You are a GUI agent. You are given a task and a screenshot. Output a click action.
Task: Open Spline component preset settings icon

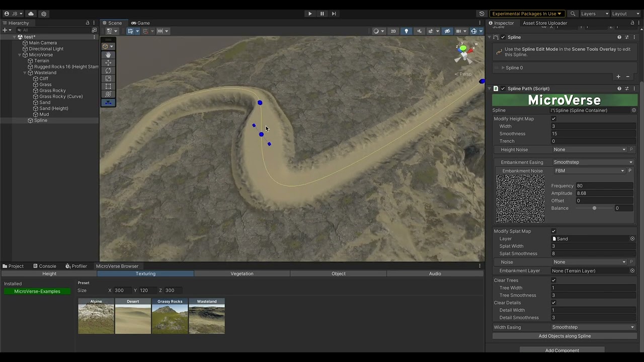627,37
